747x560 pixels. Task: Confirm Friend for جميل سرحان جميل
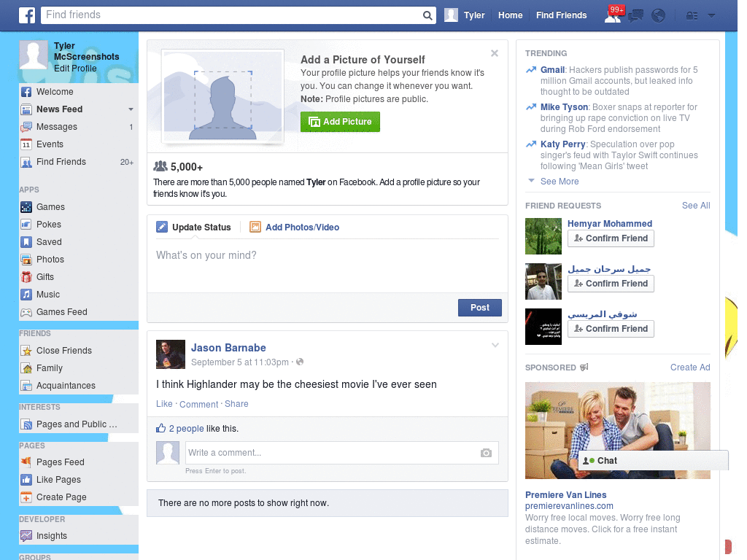click(611, 284)
